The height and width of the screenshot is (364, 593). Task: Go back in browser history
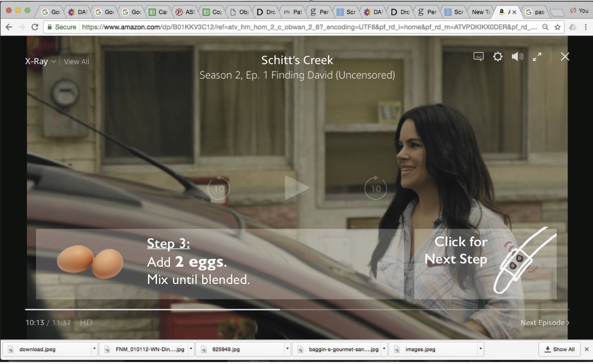pyautogui.click(x=9, y=27)
